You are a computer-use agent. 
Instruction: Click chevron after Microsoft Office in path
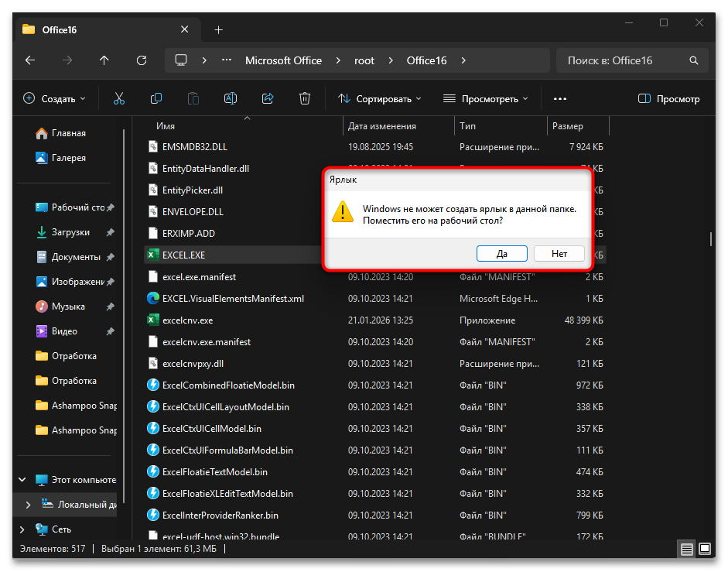(x=337, y=60)
